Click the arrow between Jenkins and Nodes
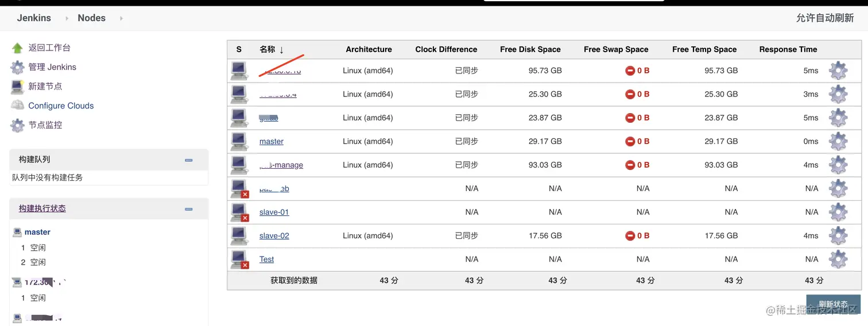The width and height of the screenshot is (868, 326). point(67,18)
